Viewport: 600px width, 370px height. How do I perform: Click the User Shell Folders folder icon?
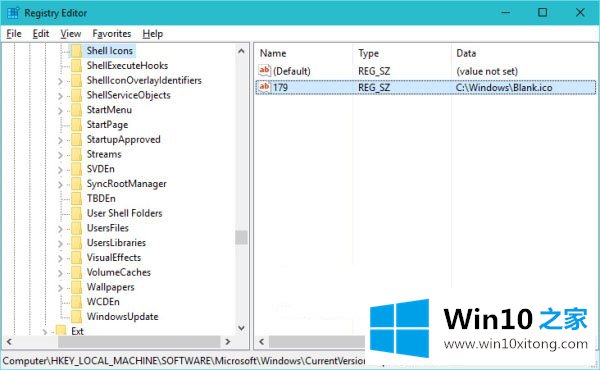(77, 214)
